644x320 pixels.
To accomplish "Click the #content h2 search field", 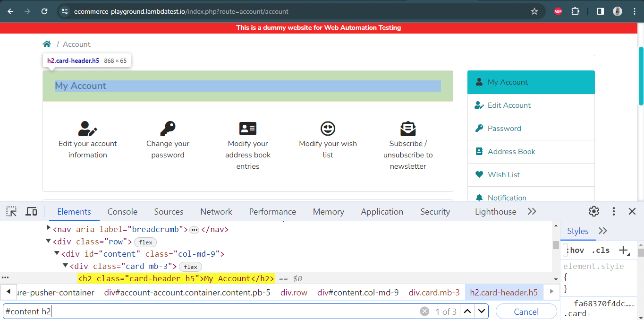I will coord(208,311).
